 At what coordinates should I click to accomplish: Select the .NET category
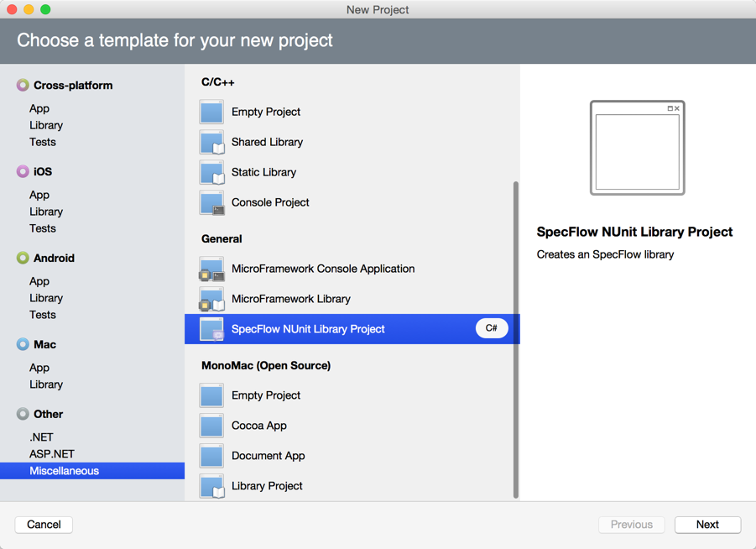tap(41, 437)
